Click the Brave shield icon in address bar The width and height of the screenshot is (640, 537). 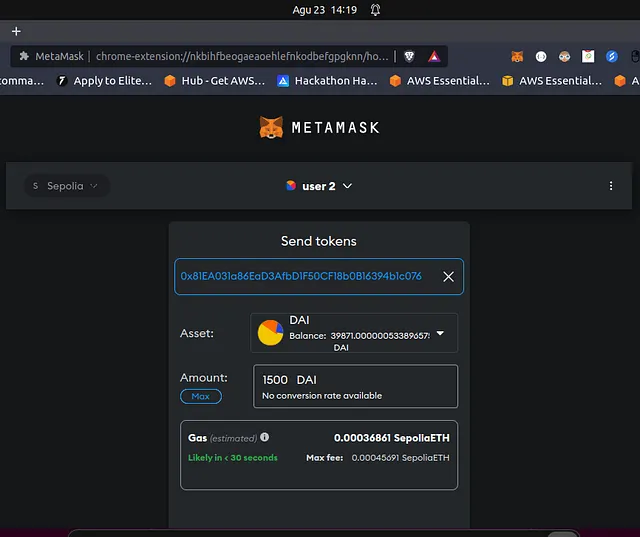409,57
